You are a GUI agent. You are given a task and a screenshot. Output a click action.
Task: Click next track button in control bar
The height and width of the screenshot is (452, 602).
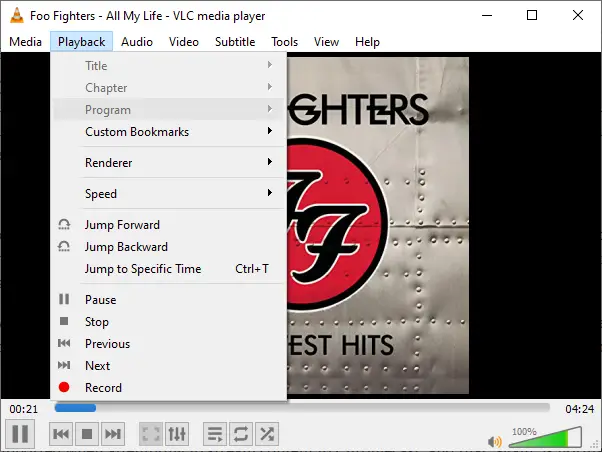113,434
